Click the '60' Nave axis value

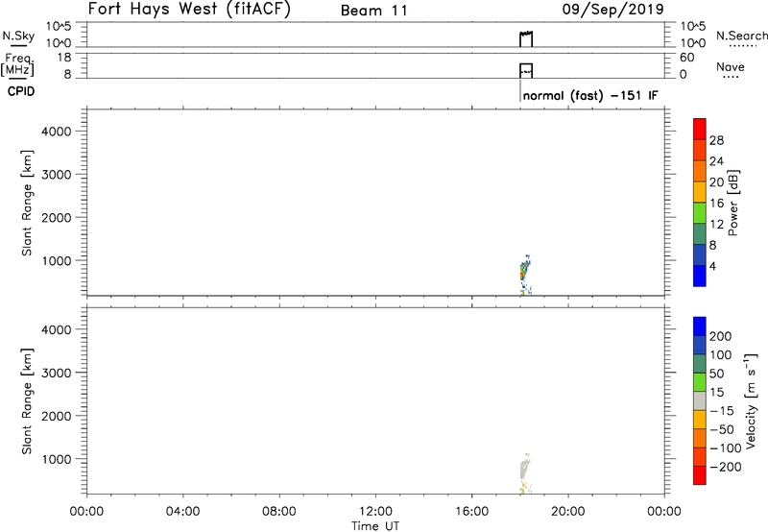[x=687, y=58]
